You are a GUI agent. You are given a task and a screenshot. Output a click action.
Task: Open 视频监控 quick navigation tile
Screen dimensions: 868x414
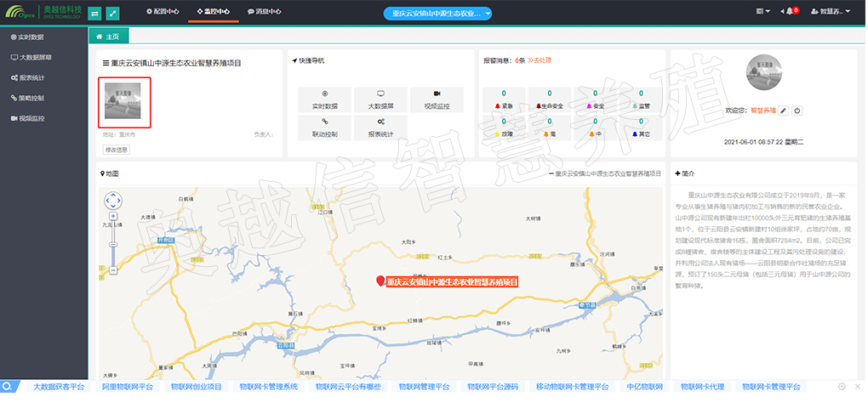[437, 99]
